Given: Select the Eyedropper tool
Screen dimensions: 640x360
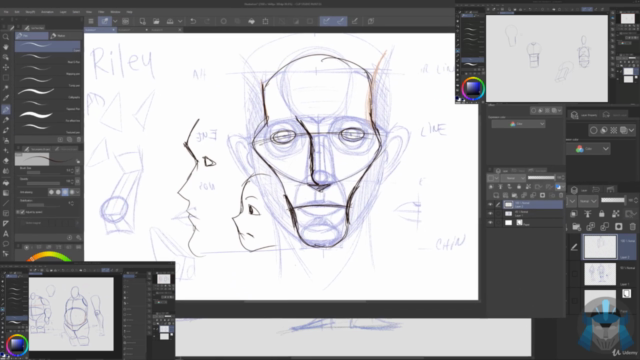Looking at the screenshot, I should tap(6, 98).
